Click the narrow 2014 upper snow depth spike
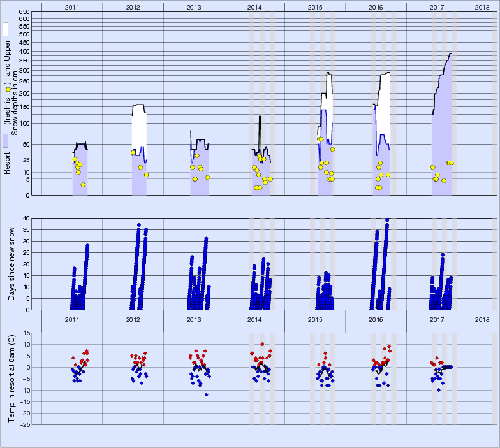This screenshot has height=448, width=500. (x=260, y=117)
